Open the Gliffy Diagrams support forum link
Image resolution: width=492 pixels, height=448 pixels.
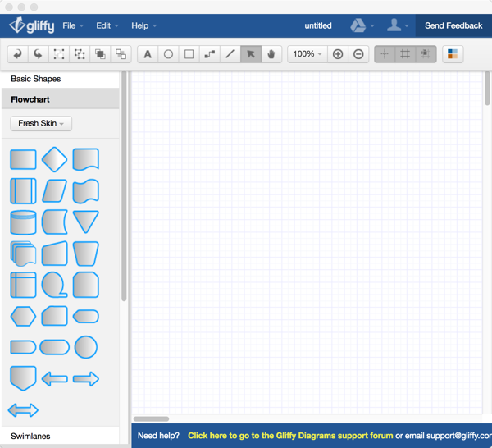[x=290, y=436]
